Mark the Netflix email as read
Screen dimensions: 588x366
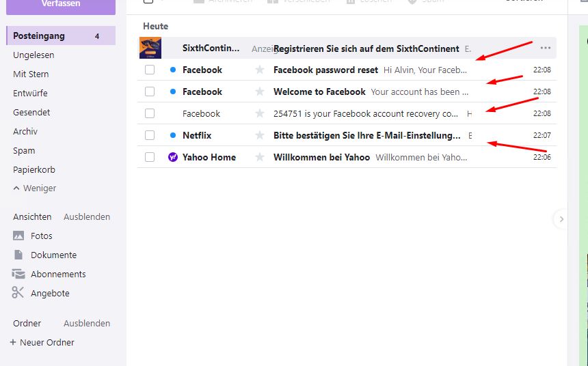173,135
